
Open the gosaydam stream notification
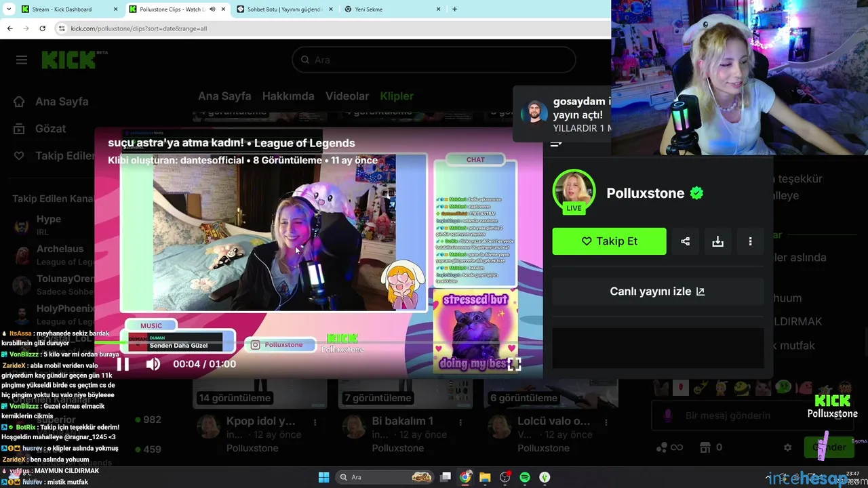(562, 114)
